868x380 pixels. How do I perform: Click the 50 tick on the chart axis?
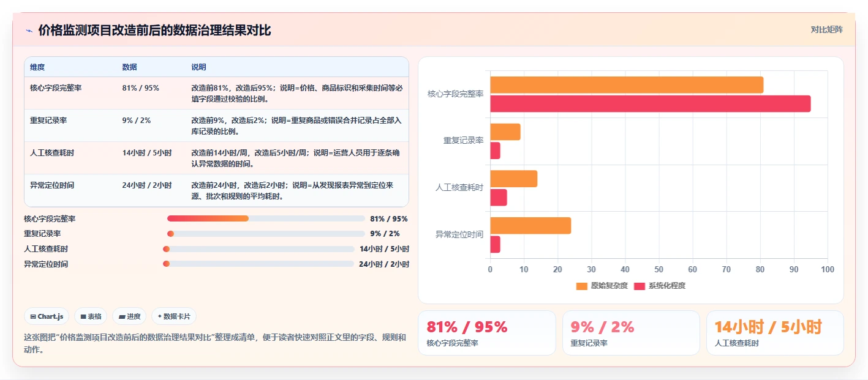point(659,269)
